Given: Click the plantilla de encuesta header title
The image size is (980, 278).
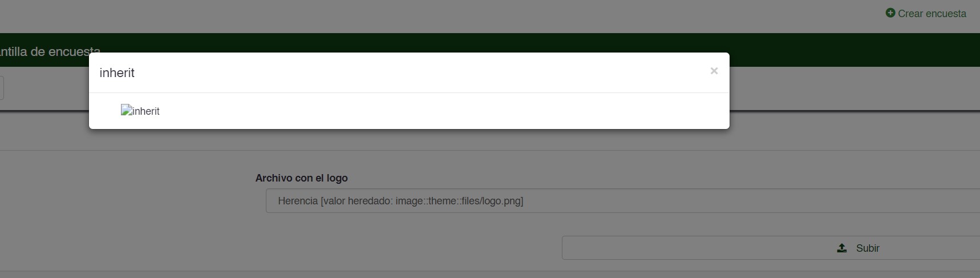Looking at the screenshot, I should 50,51.
